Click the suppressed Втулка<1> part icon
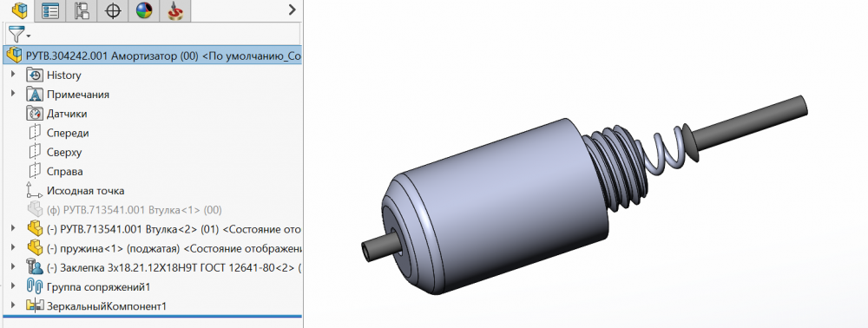Image resolution: width=868 pixels, height=328 pixels. click(x=35, y=210)
